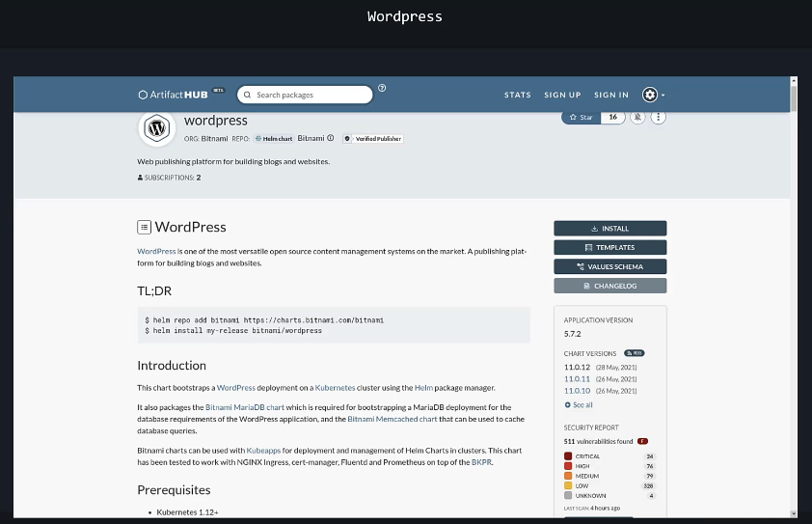Click the helm install my-release command line
The image size is (812, 524).
[233, 331]
